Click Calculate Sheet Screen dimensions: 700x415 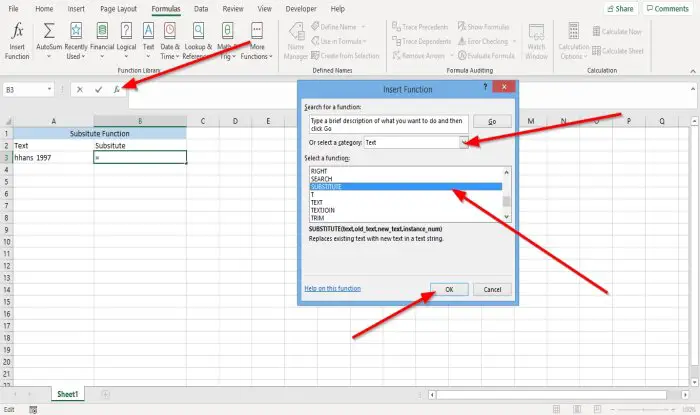coord(618,51)
